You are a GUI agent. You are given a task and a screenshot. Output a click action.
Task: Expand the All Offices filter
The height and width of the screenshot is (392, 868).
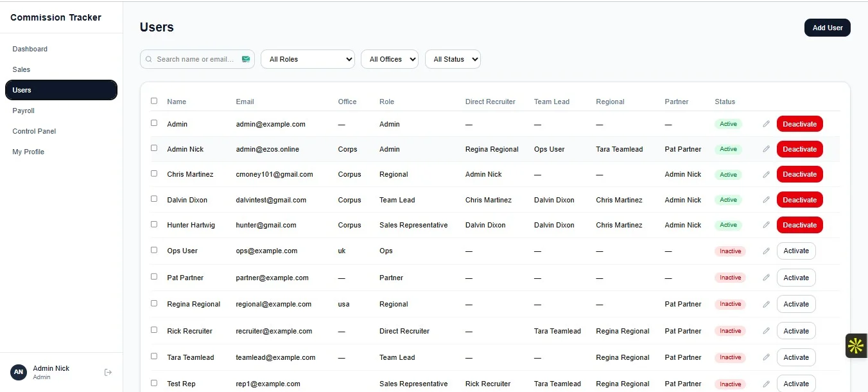click(390, 59)
